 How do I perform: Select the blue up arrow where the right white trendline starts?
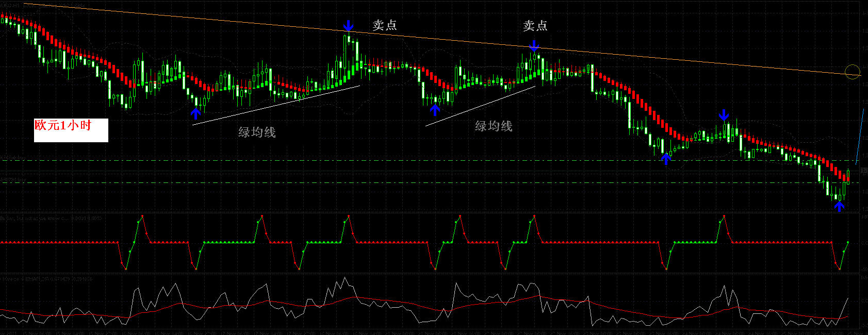click(435, 110)
